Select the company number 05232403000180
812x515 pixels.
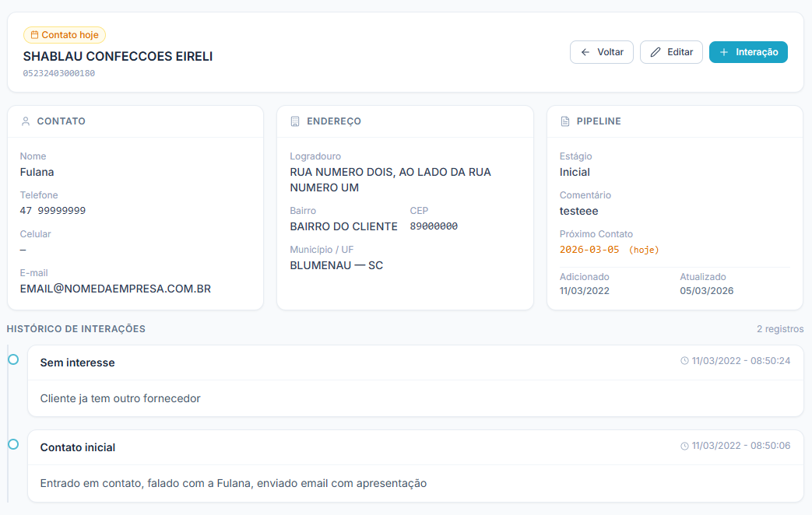point(58,73)
